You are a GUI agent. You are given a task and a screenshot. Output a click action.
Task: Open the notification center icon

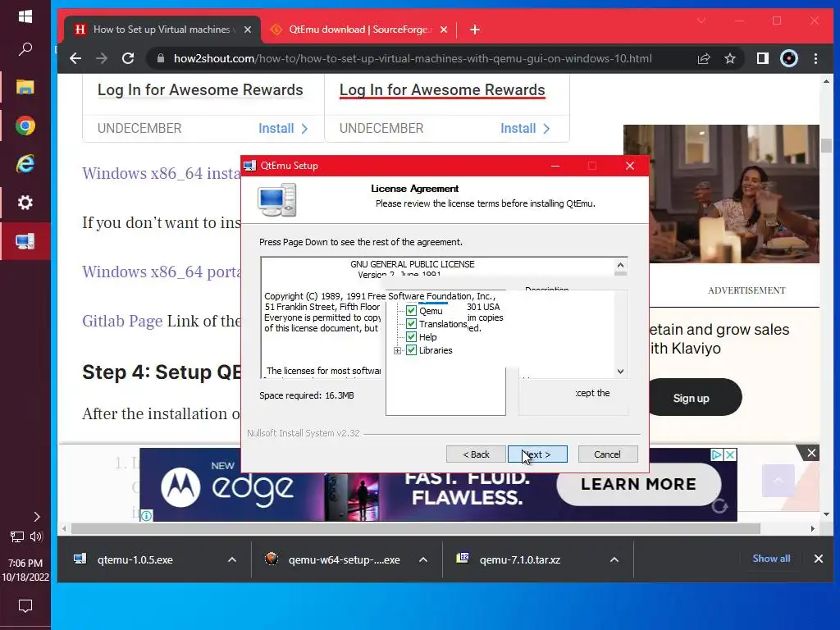[x=25, y=606]
